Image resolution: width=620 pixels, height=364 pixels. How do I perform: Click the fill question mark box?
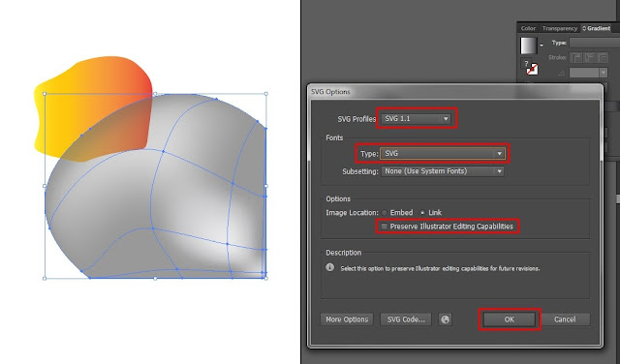point(526,64)
